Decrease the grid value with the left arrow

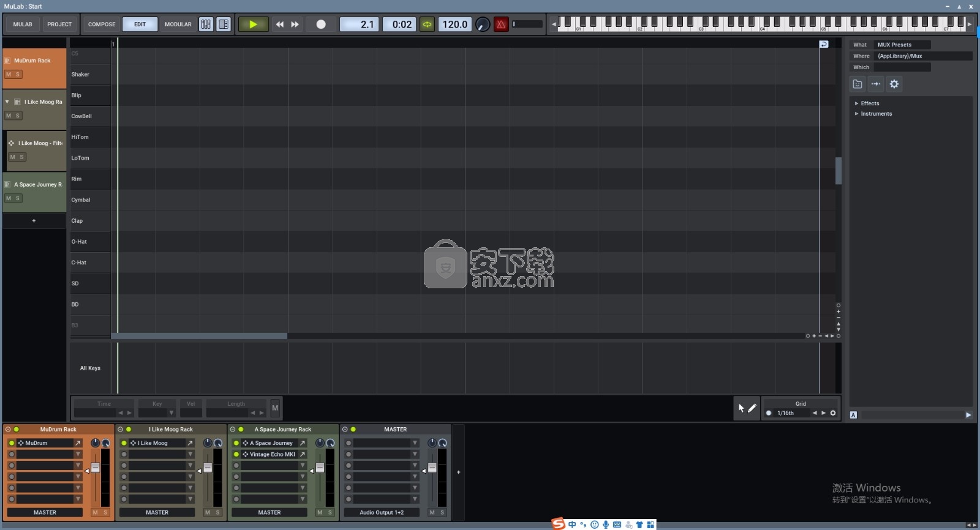[x=815, y=413]
